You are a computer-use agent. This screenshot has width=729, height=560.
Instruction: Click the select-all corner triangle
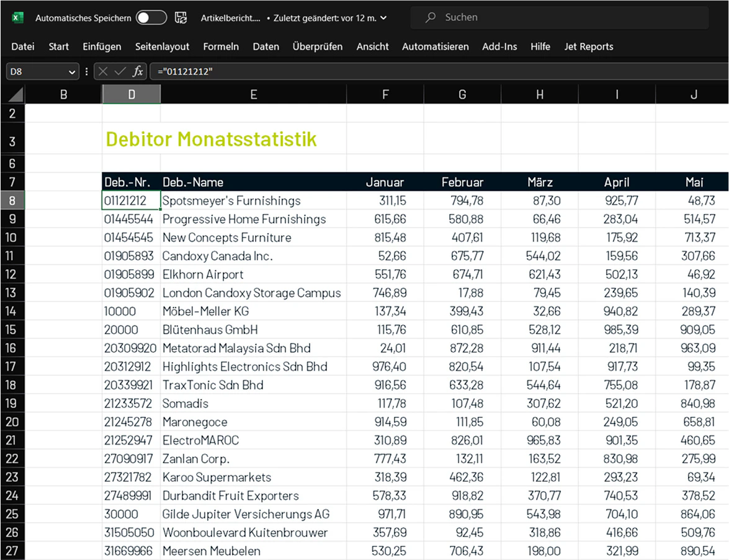tap(15, 95)
